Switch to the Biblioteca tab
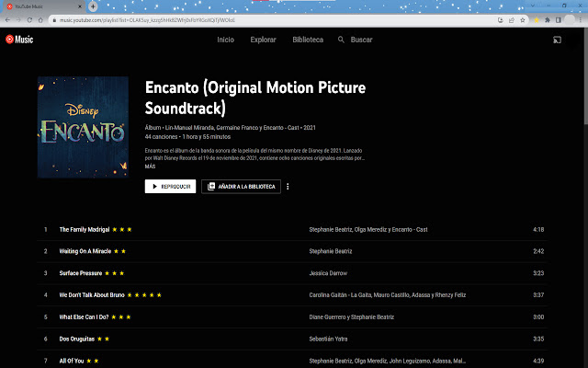 [307, 40]
